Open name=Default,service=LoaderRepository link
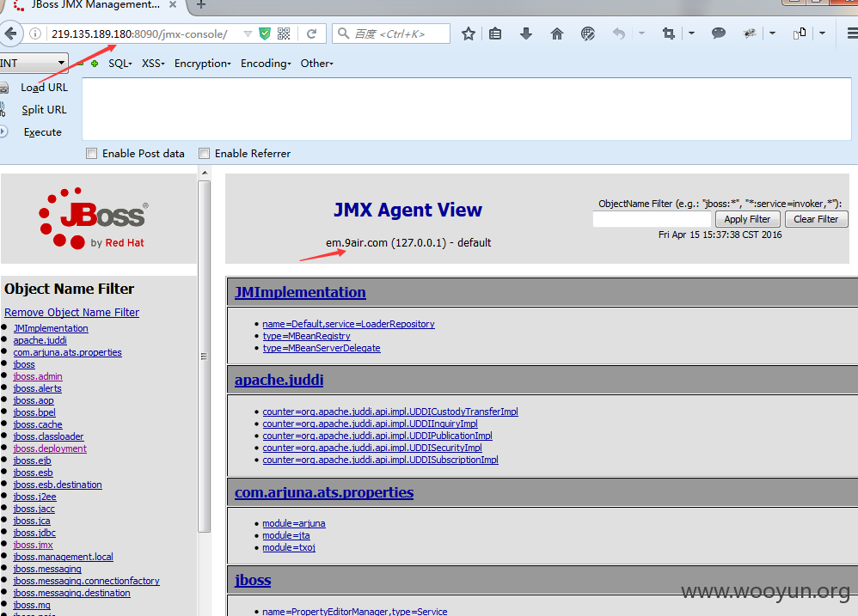This screenshot has height=616, width=858. tap(348, 324)
